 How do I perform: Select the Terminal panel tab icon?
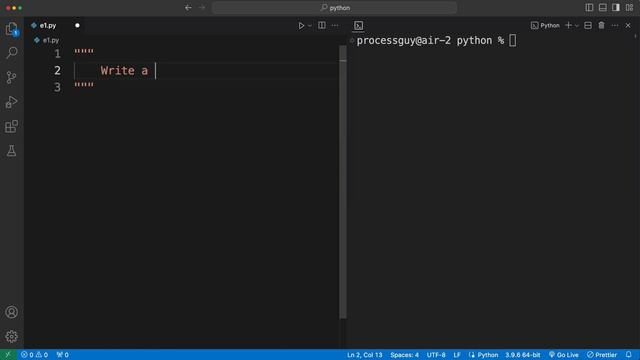358,25
